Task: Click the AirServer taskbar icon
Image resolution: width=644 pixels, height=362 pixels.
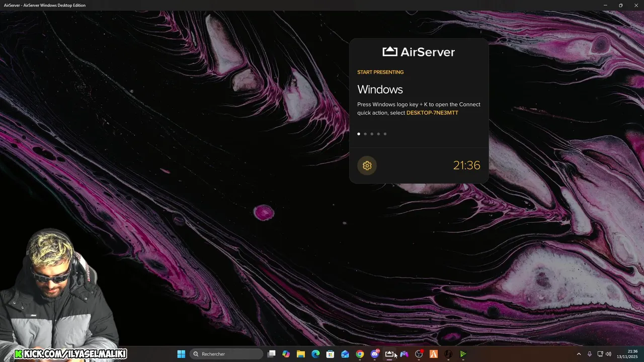Action: [389, 354]
